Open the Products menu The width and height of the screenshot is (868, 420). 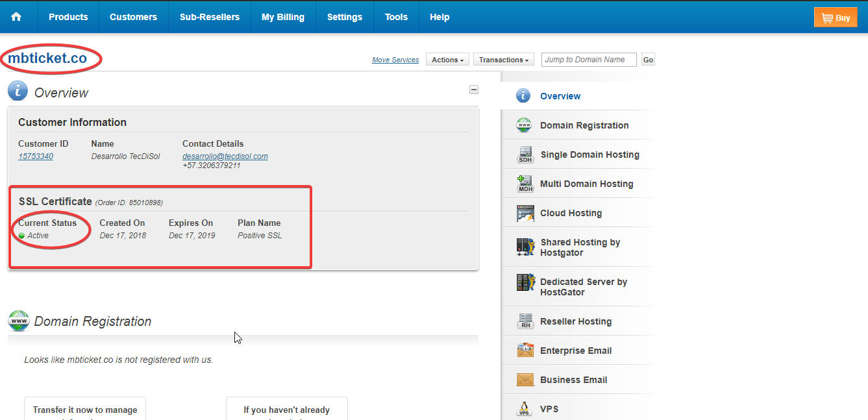point(68,17)
